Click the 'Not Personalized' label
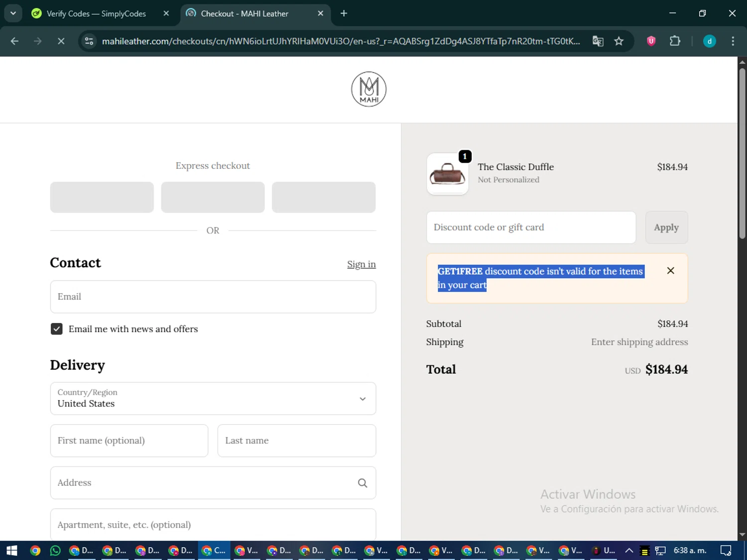Image resolution: width=747 pixels, height=560 pixels. 508,180
